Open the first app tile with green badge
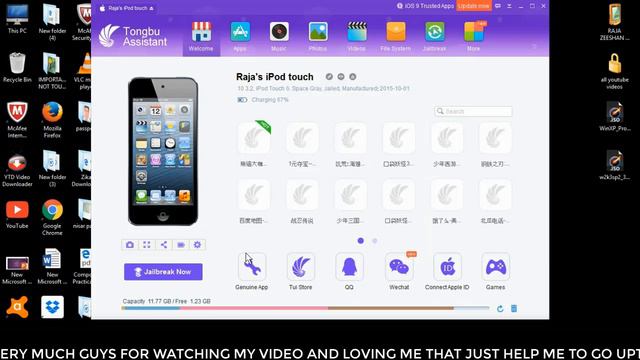This screenshot has width=640, height=360. click(254, 139)
